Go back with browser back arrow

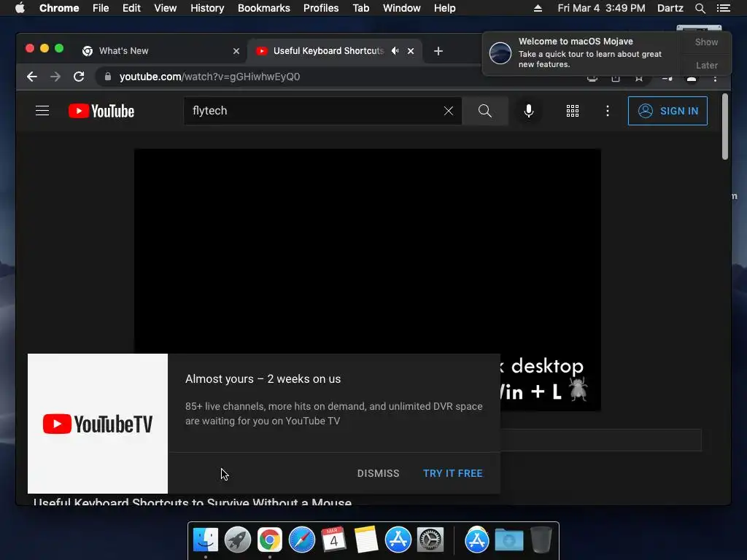click(32, 77)
